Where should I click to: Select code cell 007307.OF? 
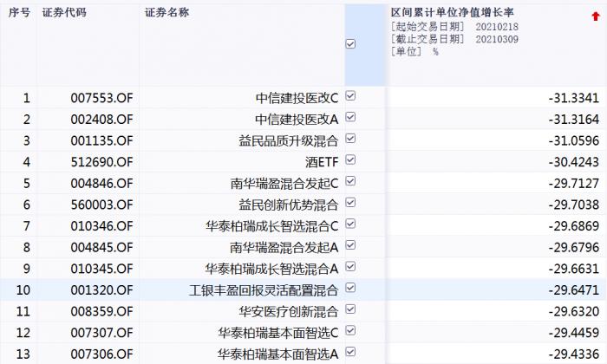click(101, 332)
